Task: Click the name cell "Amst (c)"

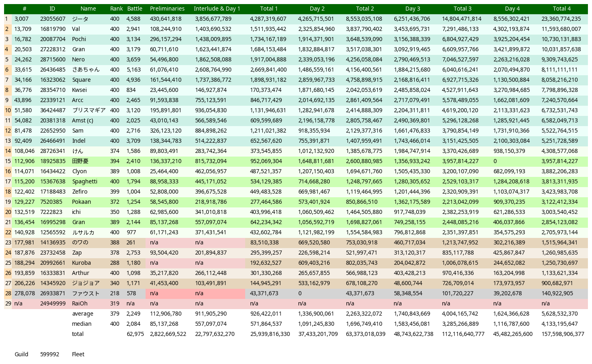Action: point(83,120)
